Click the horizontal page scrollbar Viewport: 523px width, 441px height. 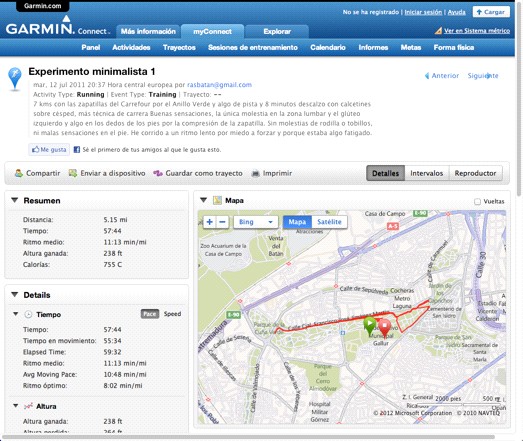click(248, 437)
